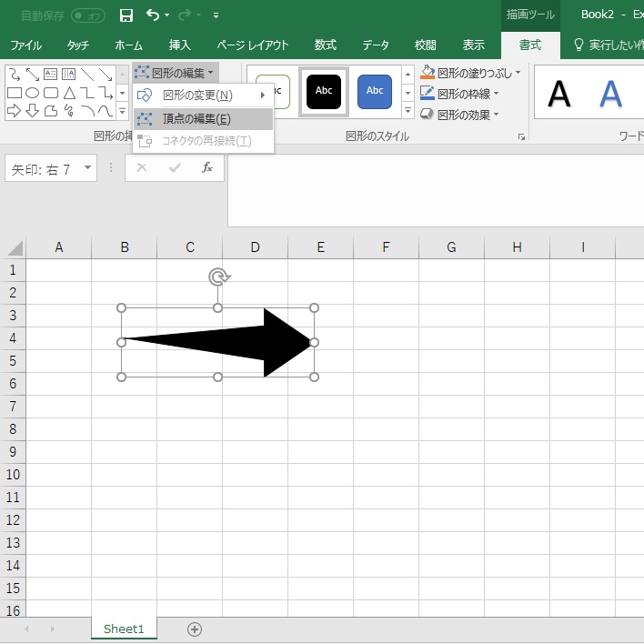Select row 10 header
The height and width of the screenshot is (644, 644).
coord(13,475)
